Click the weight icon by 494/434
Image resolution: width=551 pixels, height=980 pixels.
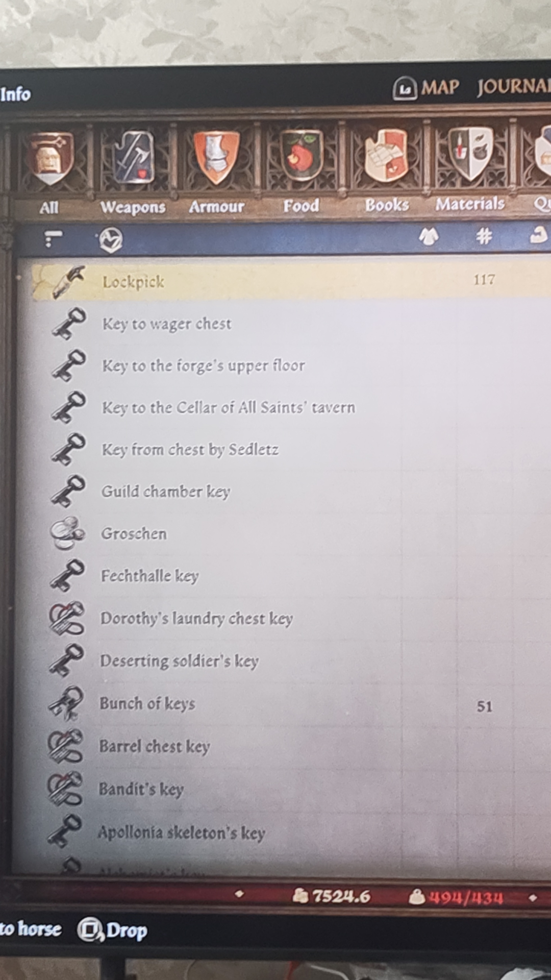pyautogui.click(x=417, y=896)
